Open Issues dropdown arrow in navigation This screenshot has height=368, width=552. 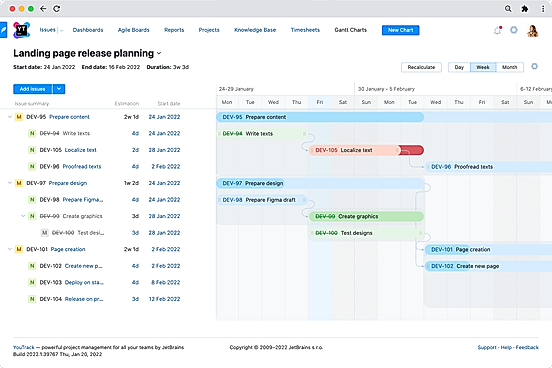[62, 31]
